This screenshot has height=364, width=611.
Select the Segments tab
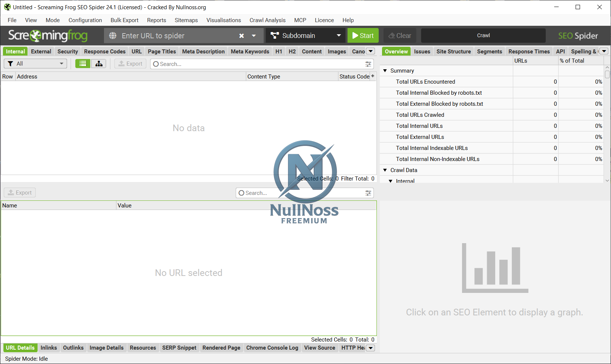pos(490,52)
